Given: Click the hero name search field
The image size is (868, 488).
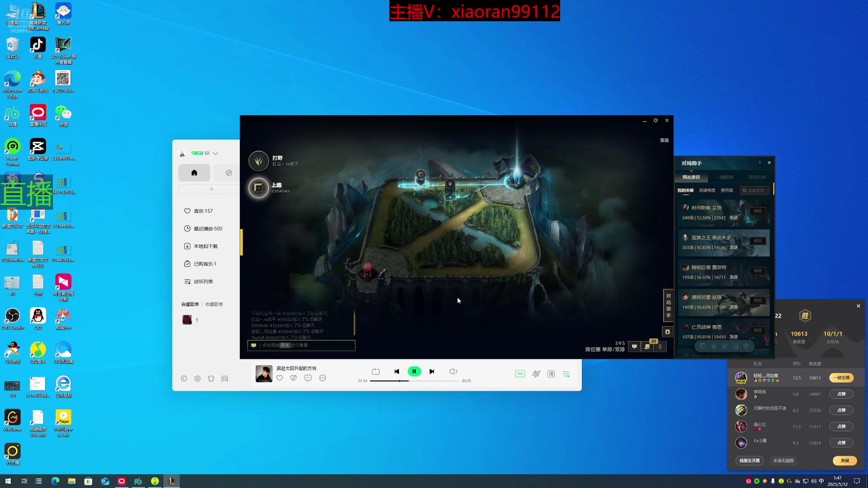Looking at the screenshot, I should 755,190.
